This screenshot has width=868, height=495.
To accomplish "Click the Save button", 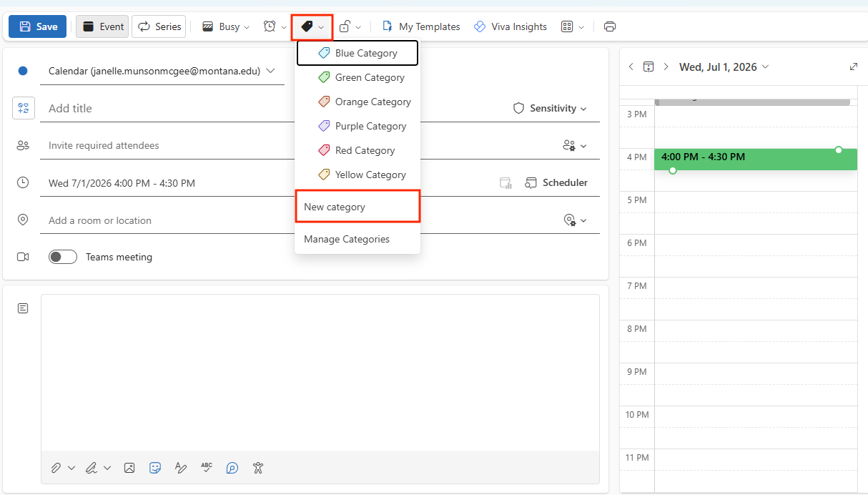I will pos(37,26).
